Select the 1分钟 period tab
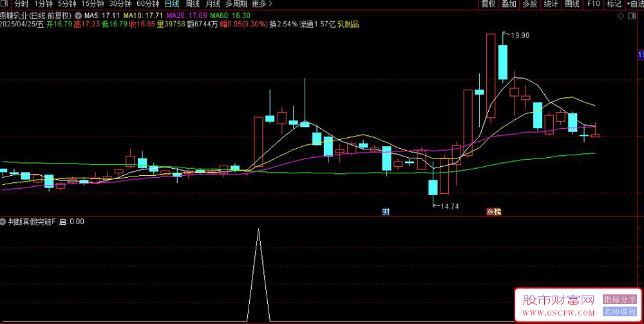 coord(43,4)
